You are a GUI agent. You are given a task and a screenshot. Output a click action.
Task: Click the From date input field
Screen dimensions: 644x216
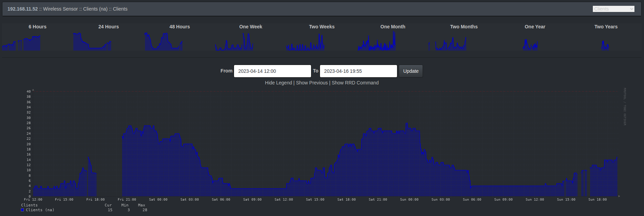point(272,71)
